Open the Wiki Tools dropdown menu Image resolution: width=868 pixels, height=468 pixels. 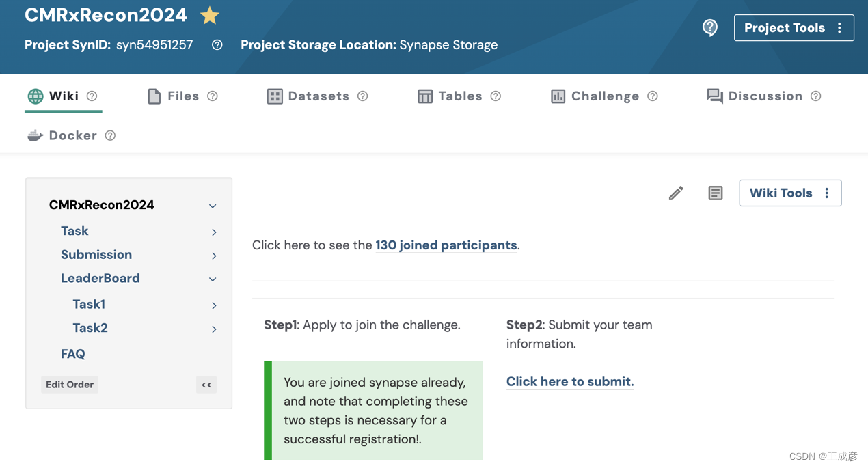pyautogui.click(x=790, y=193)
